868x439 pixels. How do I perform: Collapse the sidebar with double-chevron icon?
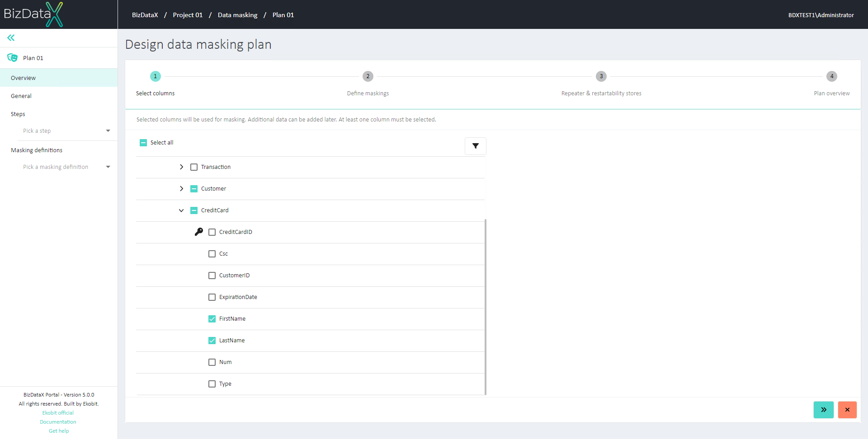[x=11, y=38]
